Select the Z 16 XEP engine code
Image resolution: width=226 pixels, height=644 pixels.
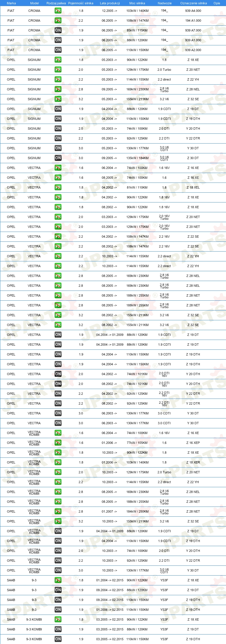(193, 443)
